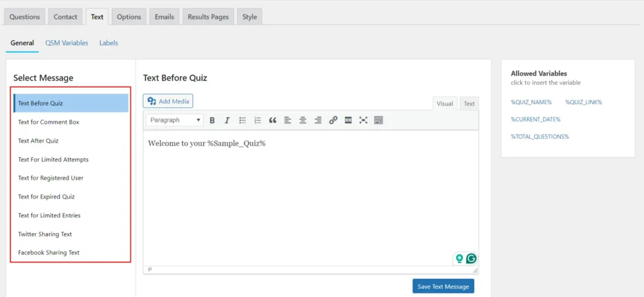Select Text for Expired Quiz message
Image resolution: width=644 pixels, height=297 pixels.
coord(46,197)
